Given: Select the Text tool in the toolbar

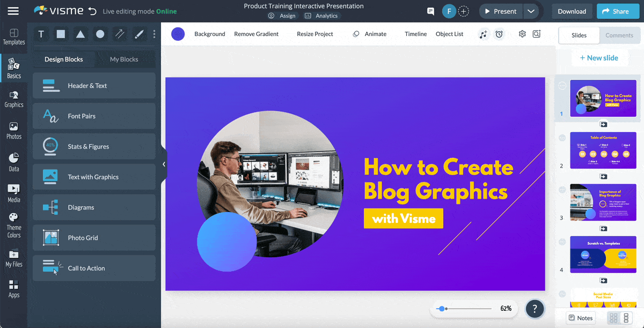Looking at the screenshot, I should [x=41, y=34].
